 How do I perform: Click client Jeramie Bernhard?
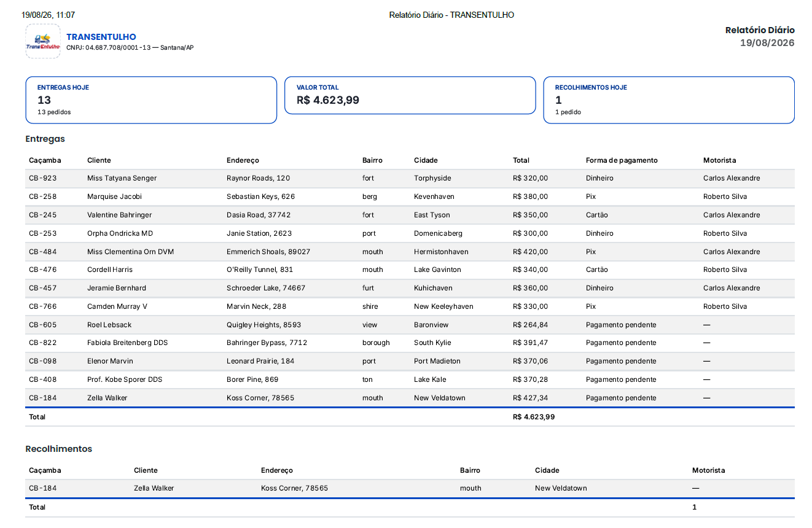[x=117, y=288]
